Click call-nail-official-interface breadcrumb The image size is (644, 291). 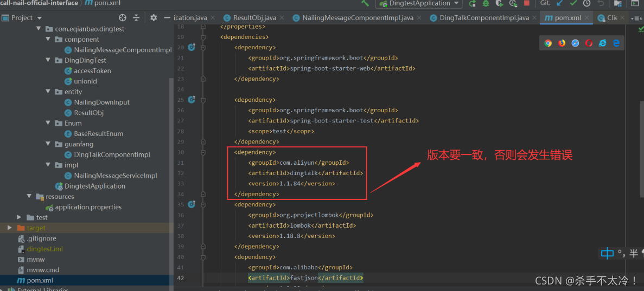point(39,3)
